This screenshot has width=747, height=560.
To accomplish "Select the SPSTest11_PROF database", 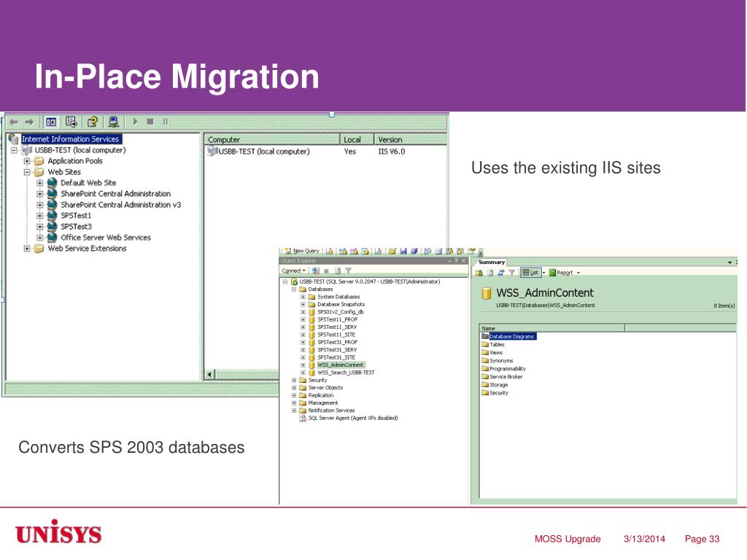I will (337, 319).
